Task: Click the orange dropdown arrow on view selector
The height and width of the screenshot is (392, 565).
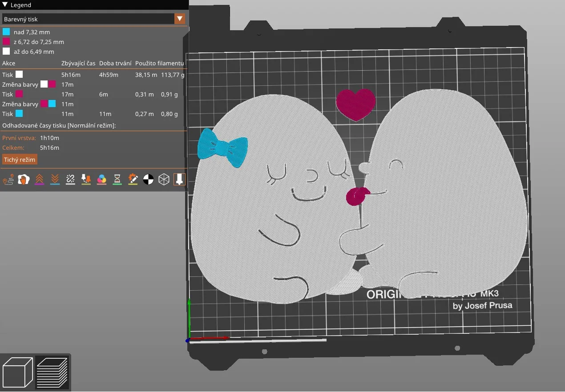Action: tap(180, 19)
